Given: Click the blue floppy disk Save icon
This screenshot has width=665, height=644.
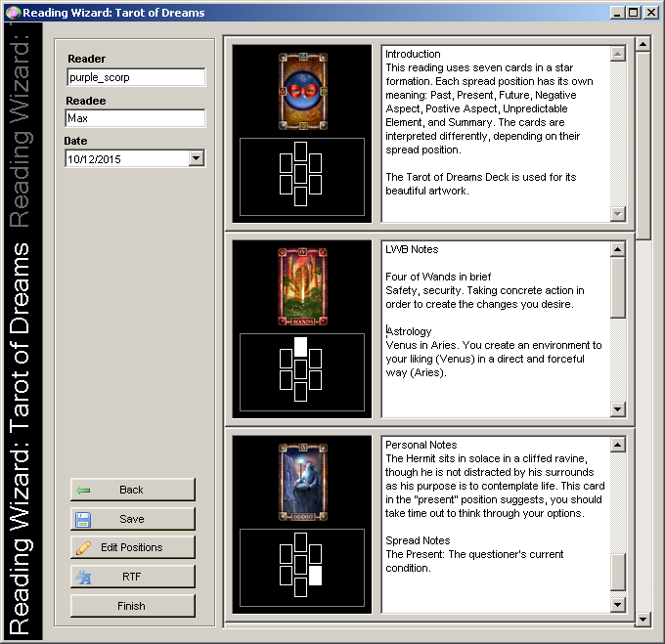Looking at the screenshot, I should [83, 520].
